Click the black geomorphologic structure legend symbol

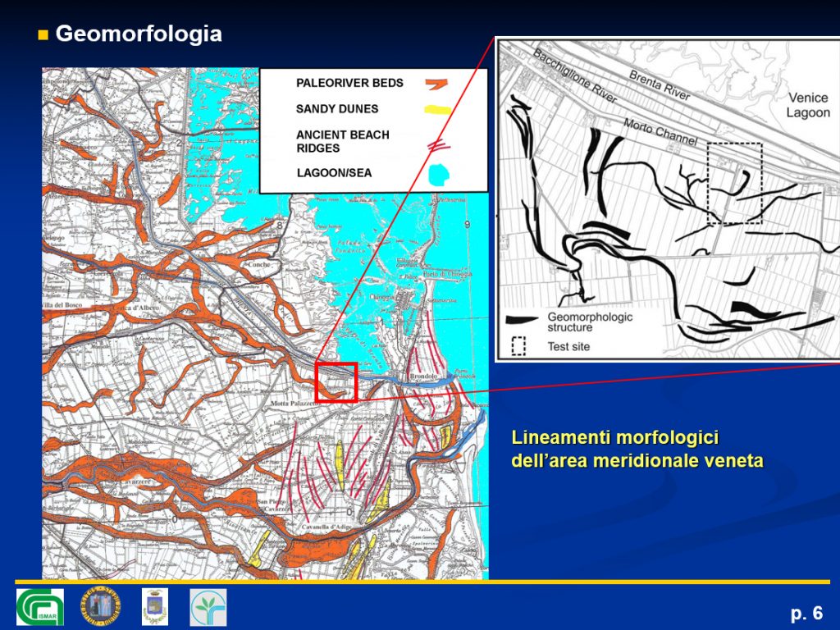[523, 320]
